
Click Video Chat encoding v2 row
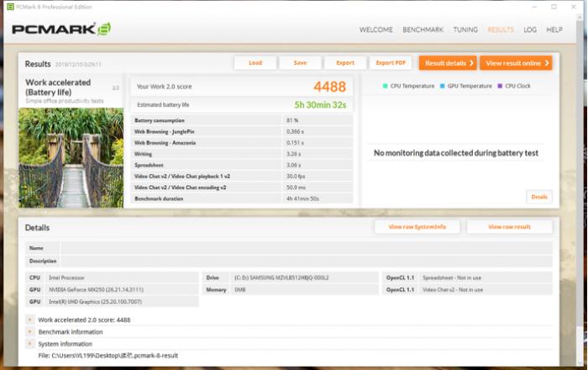[242, 188]
